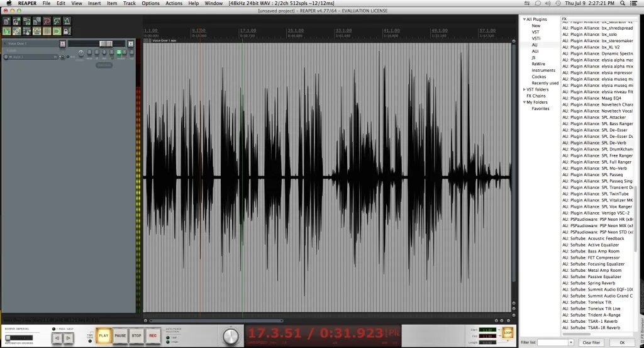Expand the VST folders tree node
Screen dimensions: 644x348
tap(524, 89)
